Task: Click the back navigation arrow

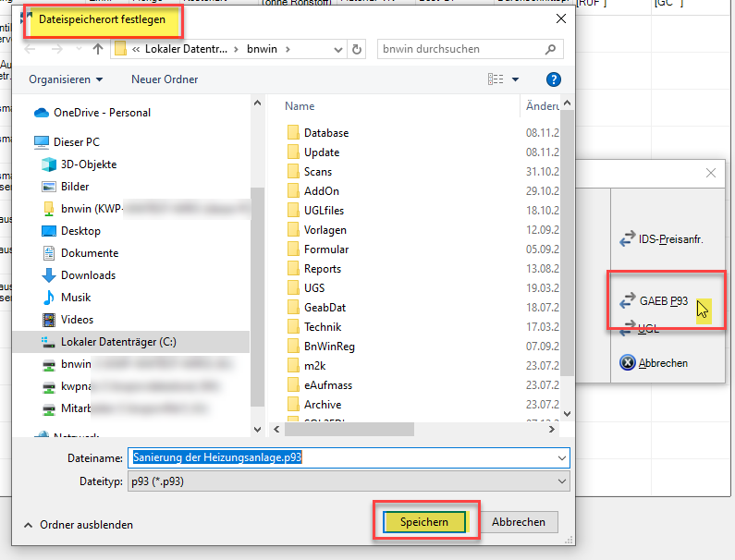Action: 30,49
